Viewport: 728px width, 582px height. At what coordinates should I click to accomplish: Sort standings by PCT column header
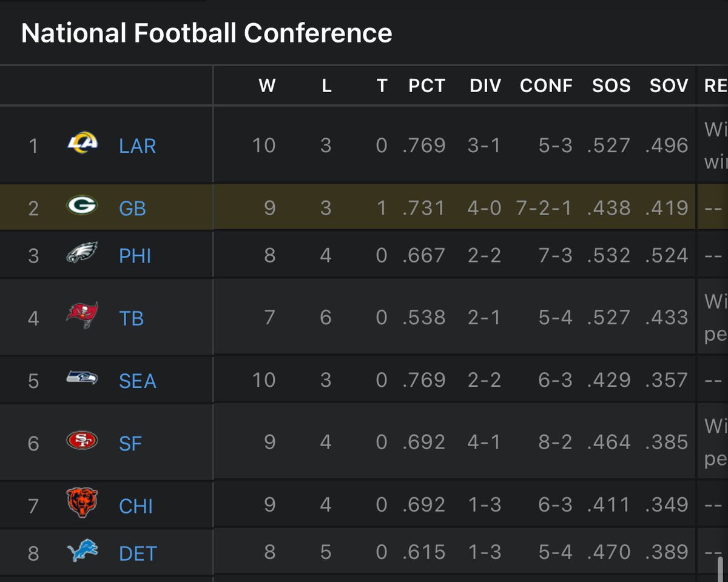(427, 86)
